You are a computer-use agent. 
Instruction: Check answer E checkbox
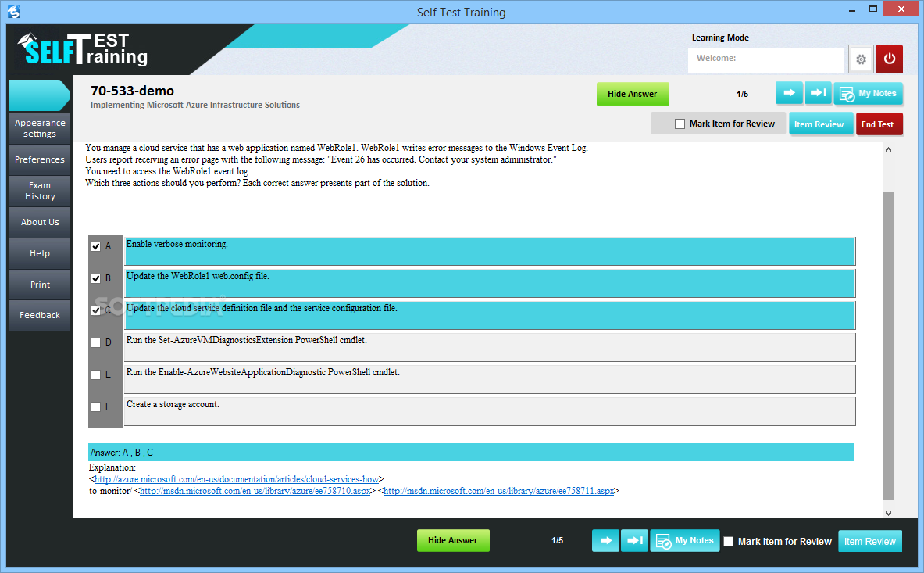click(x=95, y=375)
